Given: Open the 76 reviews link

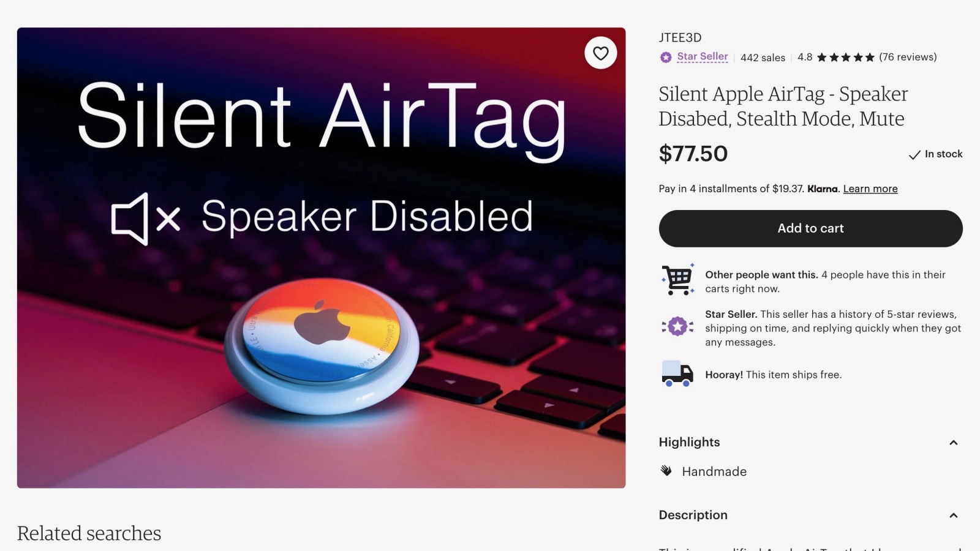Looking at the screenshot, I should (x=908, y=57).
